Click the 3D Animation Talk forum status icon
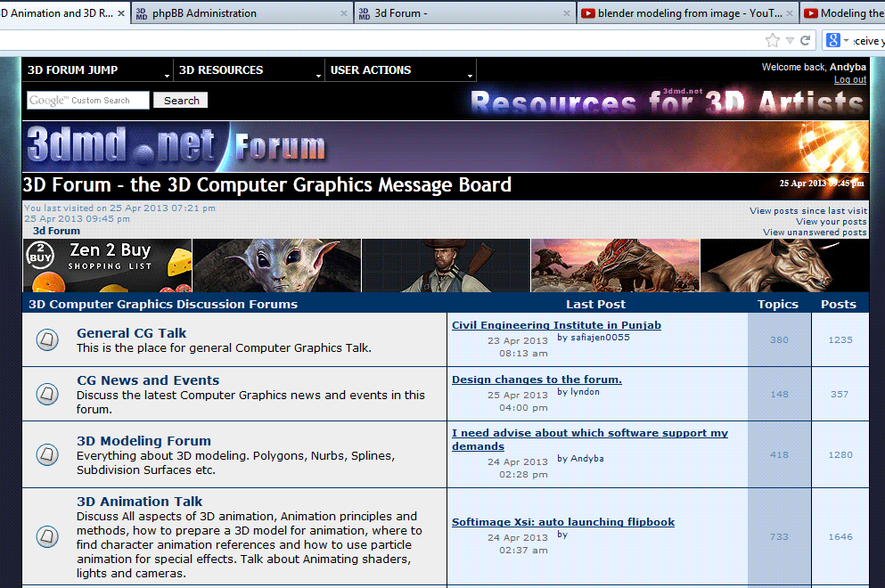 click(x=47, y=536)
